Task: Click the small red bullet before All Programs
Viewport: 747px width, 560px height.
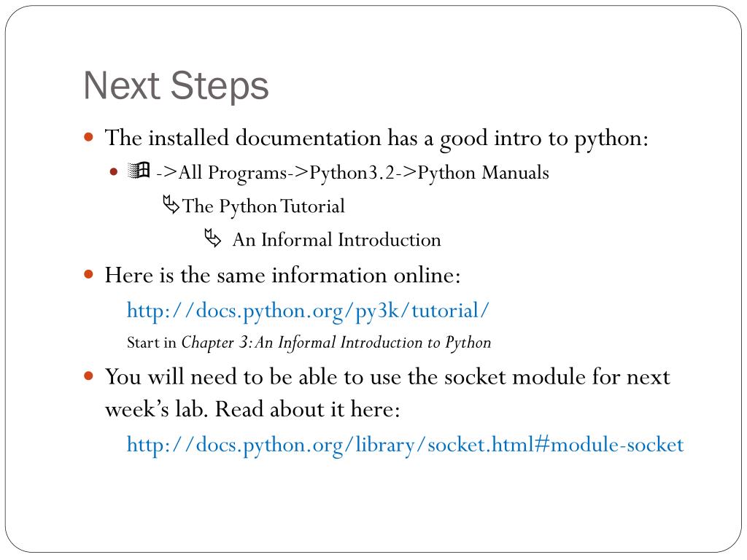Action: coord(113,172)
